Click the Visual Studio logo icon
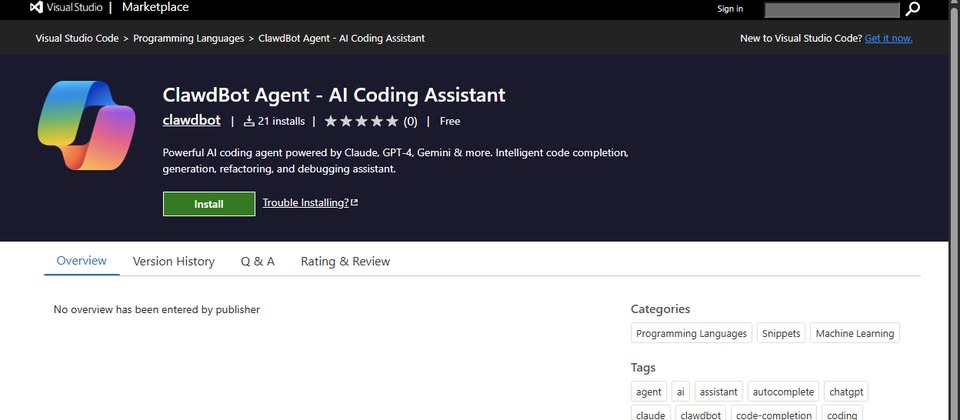Screen dimensions: 960x420 point(37,8)
